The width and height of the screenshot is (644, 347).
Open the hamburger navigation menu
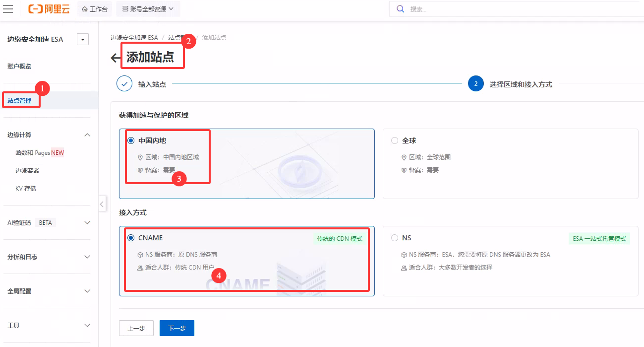tap(8, 9)
